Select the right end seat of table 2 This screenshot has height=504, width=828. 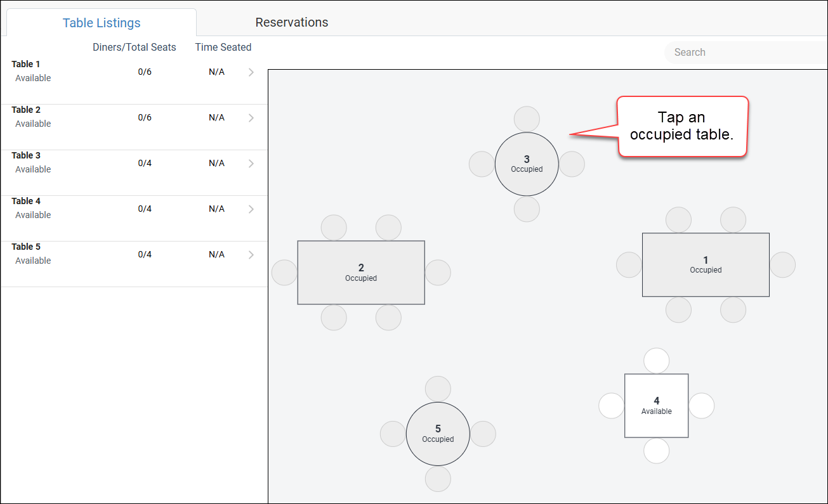point(438,273)
